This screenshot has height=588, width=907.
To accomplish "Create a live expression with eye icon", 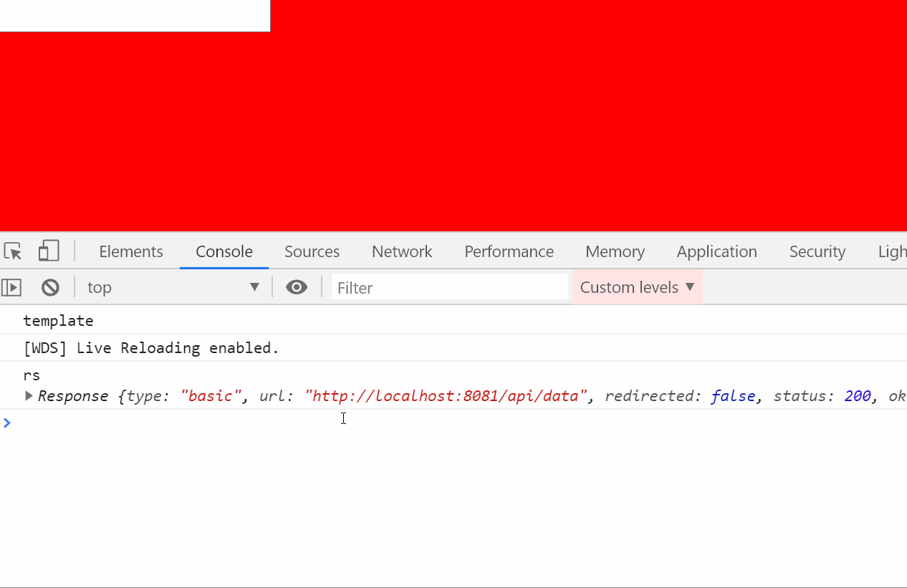I will [297, 287].
